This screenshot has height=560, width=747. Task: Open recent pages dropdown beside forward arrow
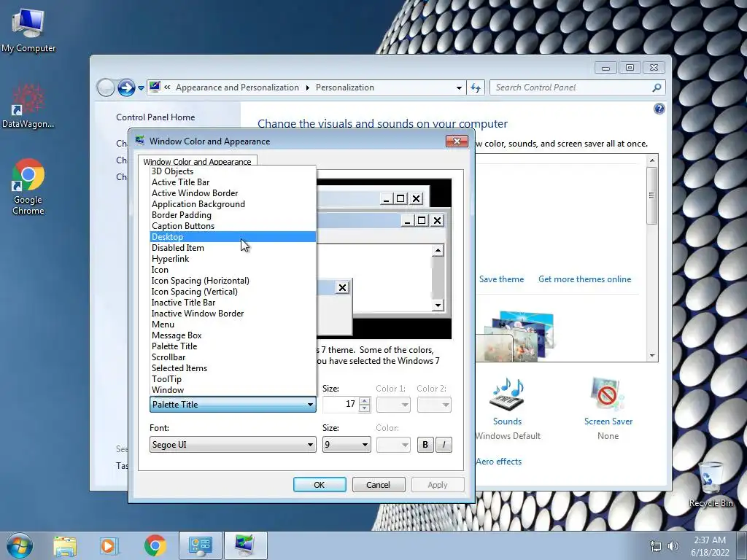(x=141, y=88)
